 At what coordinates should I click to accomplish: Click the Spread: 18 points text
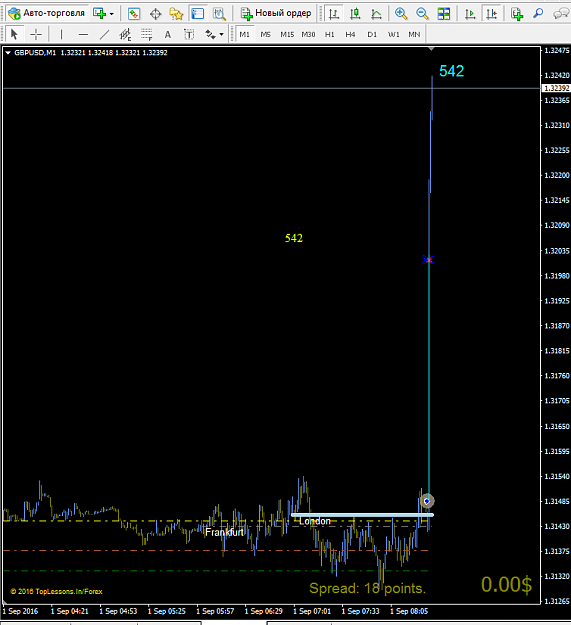click(x=367, y=588)
